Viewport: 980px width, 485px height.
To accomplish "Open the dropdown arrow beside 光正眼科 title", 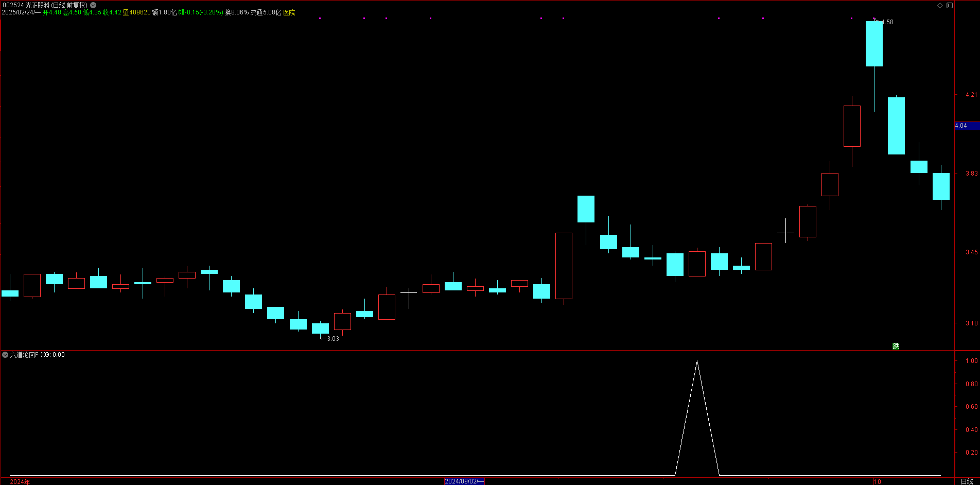I will [93, 5].
